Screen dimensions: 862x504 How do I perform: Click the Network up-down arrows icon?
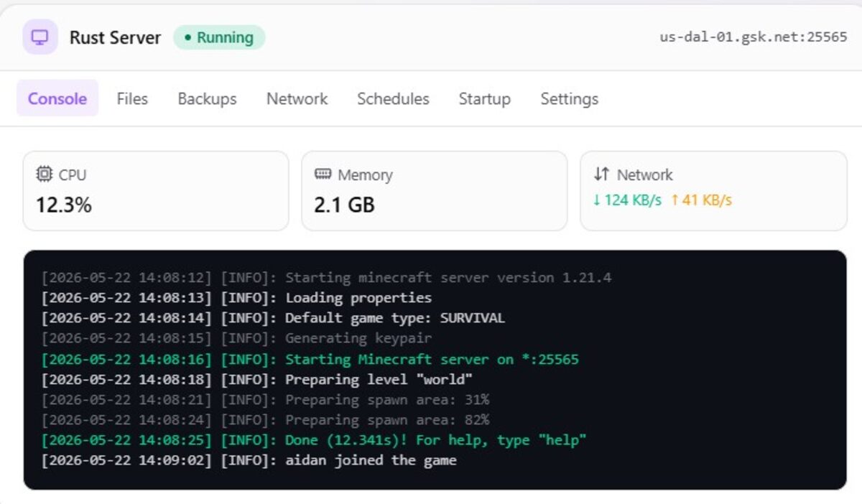601,174
